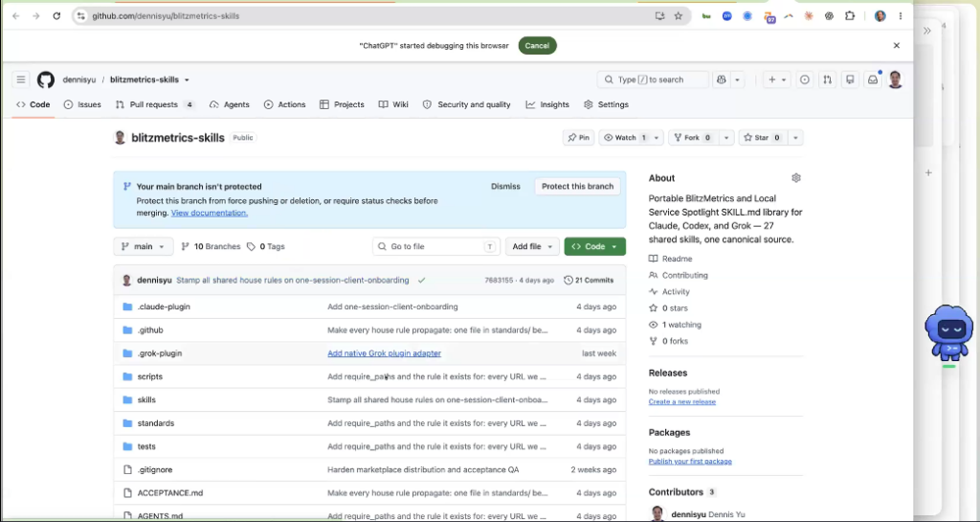Screen dimensions: 980x522
Task: Open the .claude-plugin folder
Action: click(164, 306)
